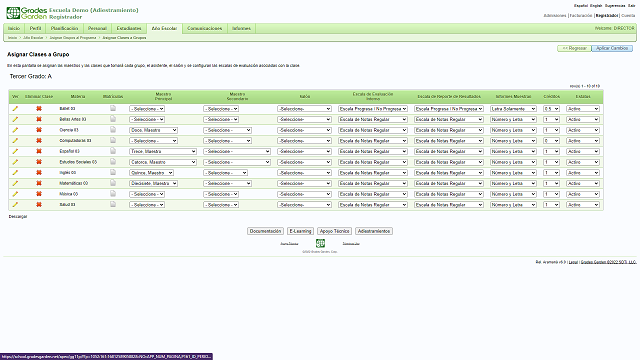
Task: Remove the Español 03 class via red X
Action: [39, 151]
